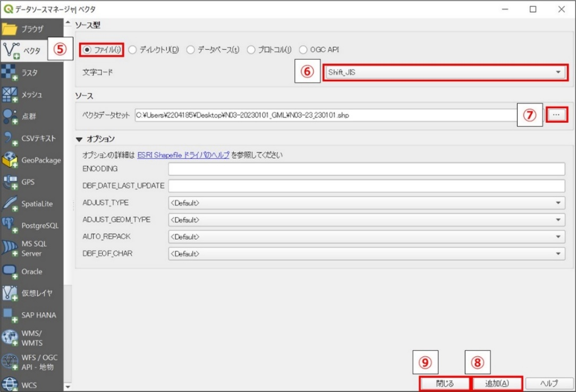Open the ブラウザ tab label
The width and height of the screenshot is (576, 392).
pyautogui.click(x=32, y=29)
